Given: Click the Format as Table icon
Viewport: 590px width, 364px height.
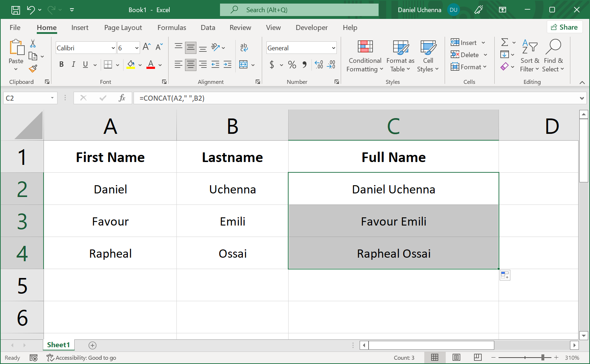Looking at the screenshot, I should pos(400,56).
